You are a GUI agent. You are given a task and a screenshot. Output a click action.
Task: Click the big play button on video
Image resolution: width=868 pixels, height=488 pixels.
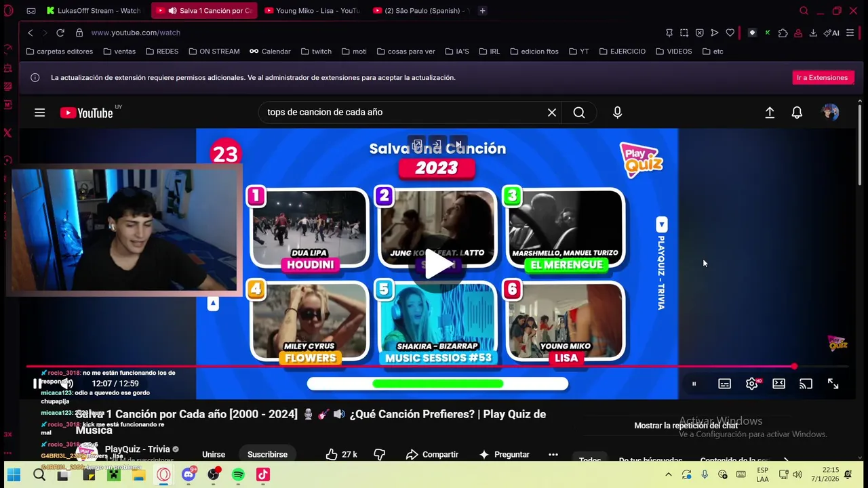pos(438,265)
